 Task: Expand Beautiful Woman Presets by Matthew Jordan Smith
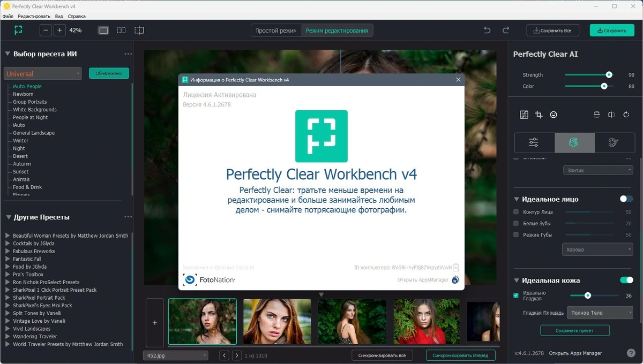(8, 236)
